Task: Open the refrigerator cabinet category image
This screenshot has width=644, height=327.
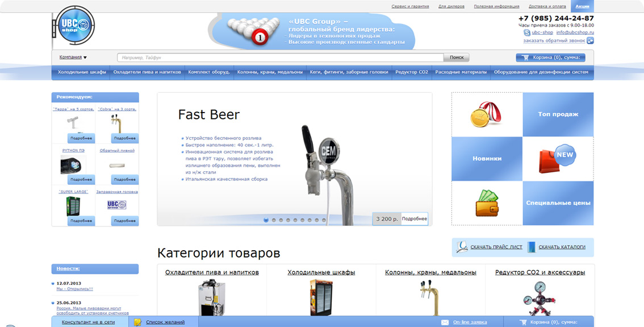Action: (x=321, y=297)
